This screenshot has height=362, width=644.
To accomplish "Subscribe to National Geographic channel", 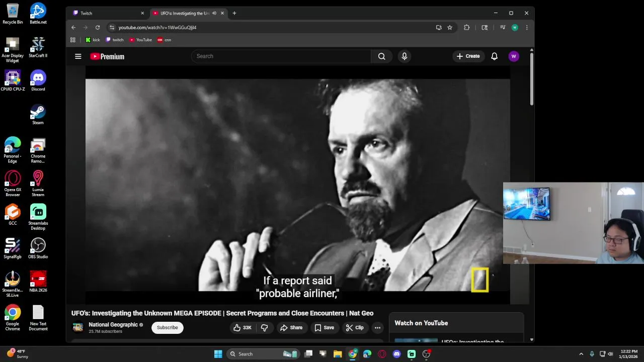I will (167, 328).
